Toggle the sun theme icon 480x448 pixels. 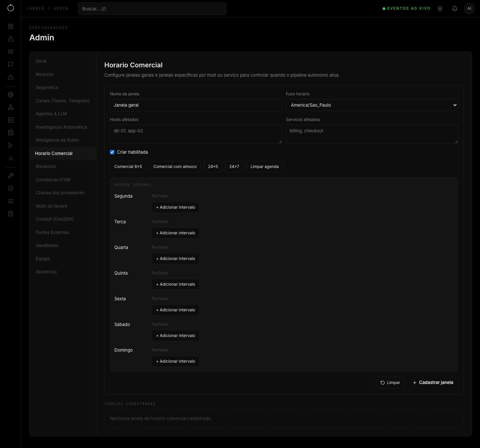click(x=440, y=9)
